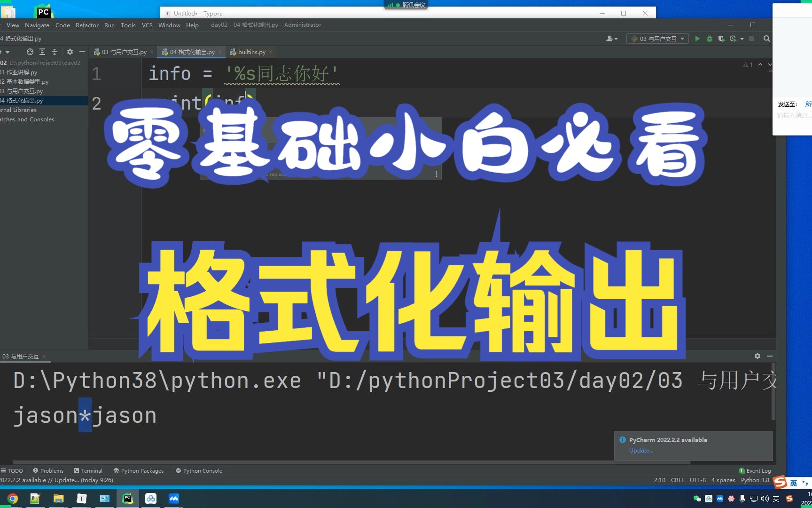Open Run panel settings gear
Image resolution: width=812 pixels, height=508 pixels.
757,356
